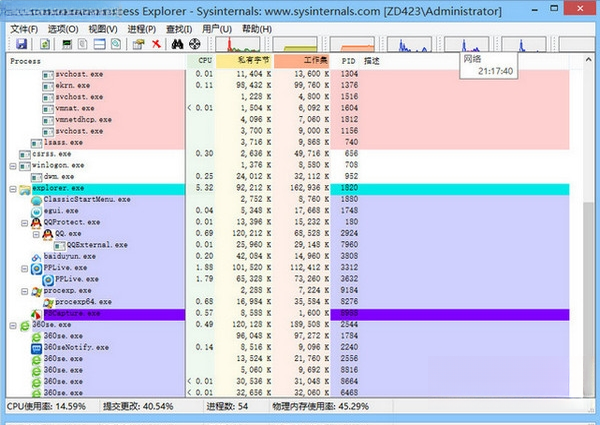Click the yellow commit history graph
600x425 pixels.
[295, 44]
